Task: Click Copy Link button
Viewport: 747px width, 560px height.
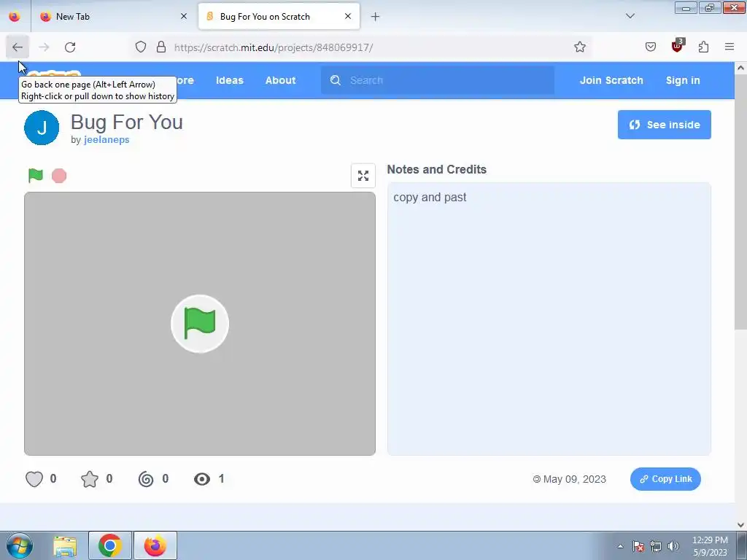Action: tap(665, 479)
